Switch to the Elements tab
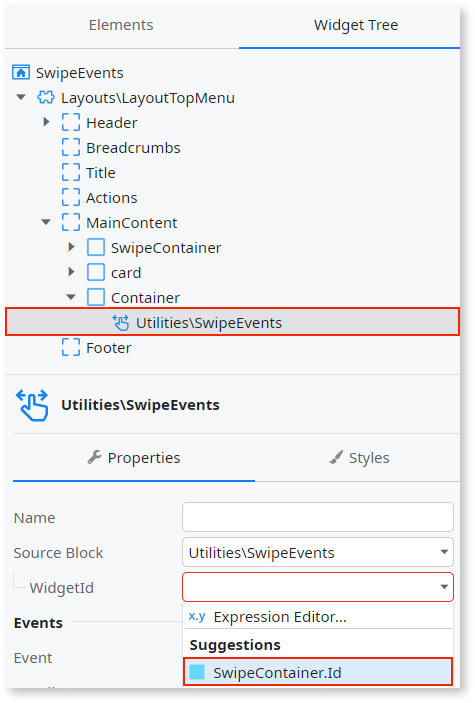Viewport: 475px width, 703px height. coord(121,25)
